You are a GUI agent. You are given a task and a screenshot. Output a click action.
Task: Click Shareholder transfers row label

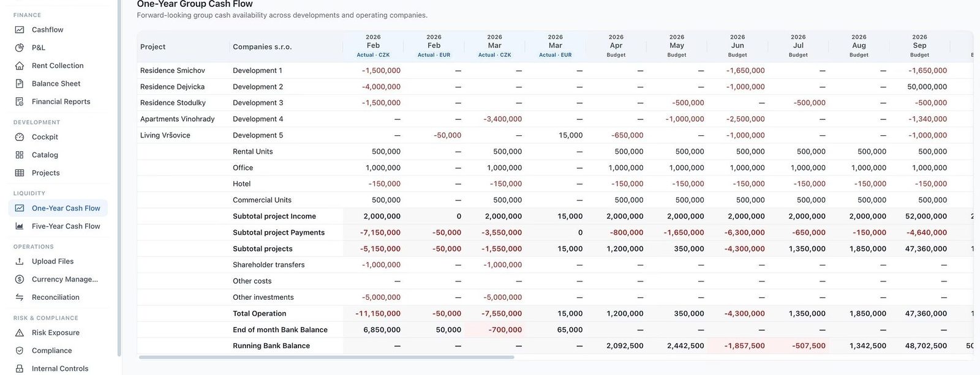[269, 265]
